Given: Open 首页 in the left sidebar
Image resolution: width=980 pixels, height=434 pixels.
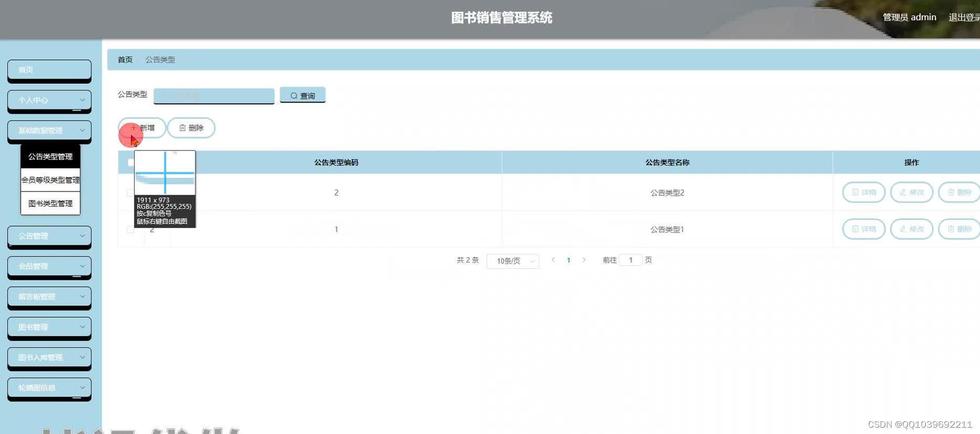Looking at the screenshot, I should 49,70.
